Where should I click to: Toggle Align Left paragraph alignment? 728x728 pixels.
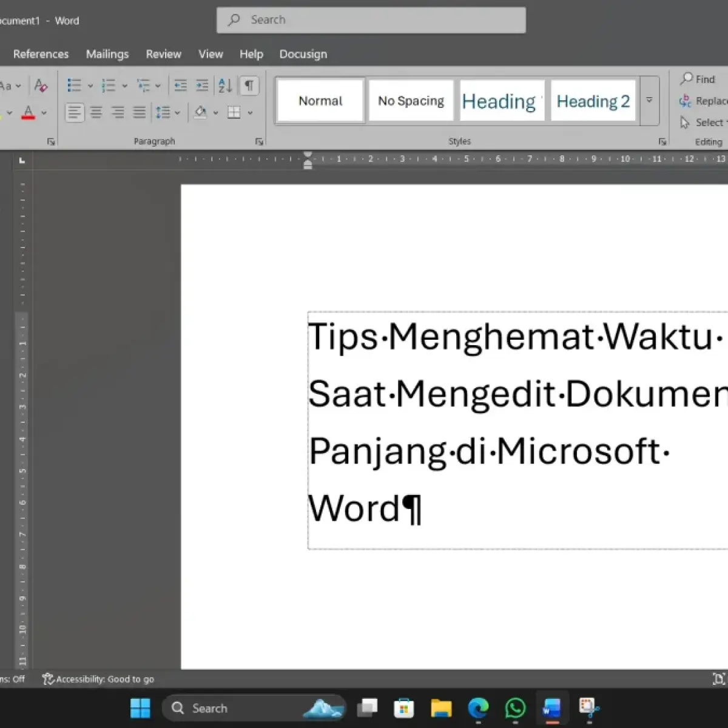[x=74, y=112]
